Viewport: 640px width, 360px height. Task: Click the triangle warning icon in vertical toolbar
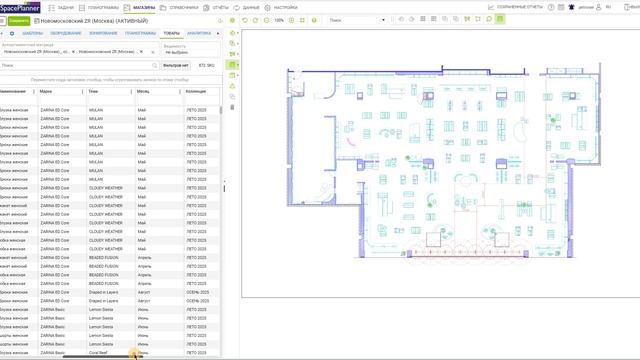point(232,86)
